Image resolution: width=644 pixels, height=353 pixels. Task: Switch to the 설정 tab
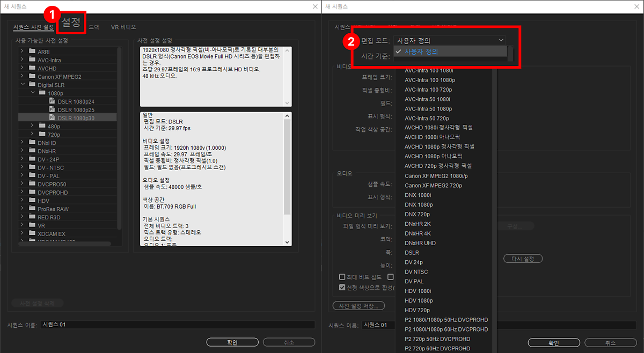click(x=71, y=23)
